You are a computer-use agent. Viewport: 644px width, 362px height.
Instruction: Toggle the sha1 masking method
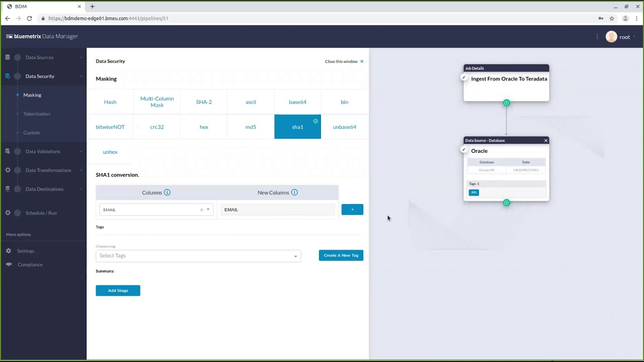(x=297, y=127)
